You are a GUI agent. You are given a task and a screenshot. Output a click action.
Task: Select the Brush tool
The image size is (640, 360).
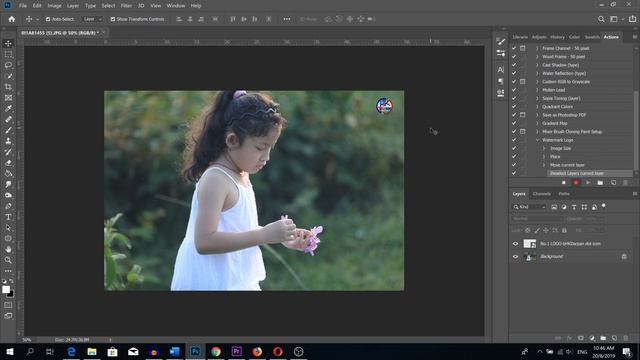coord(8,130)
